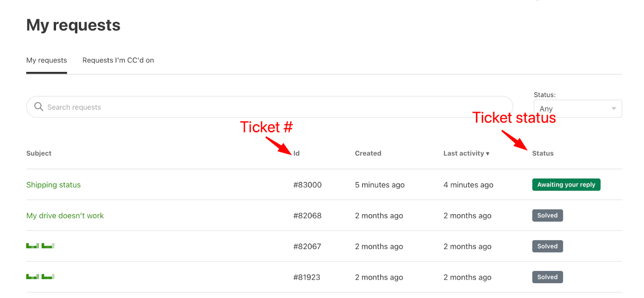The image size is (644, 298).
Task: Open the Shipping status request
Action: [x=54, y=185]
